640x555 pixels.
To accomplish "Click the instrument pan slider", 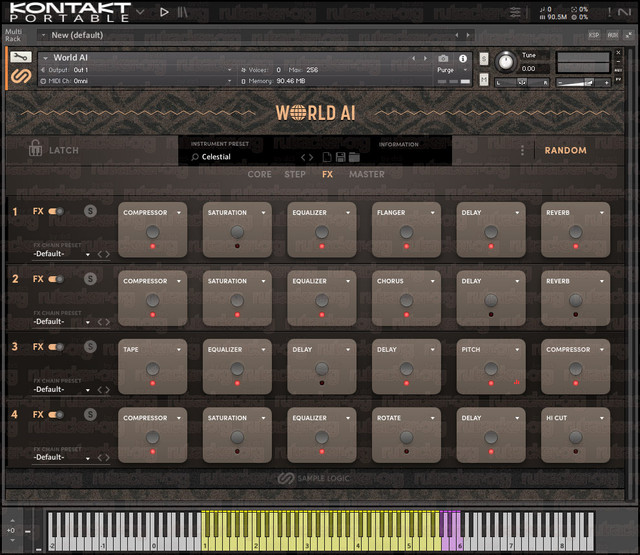I will click(522, 82).
